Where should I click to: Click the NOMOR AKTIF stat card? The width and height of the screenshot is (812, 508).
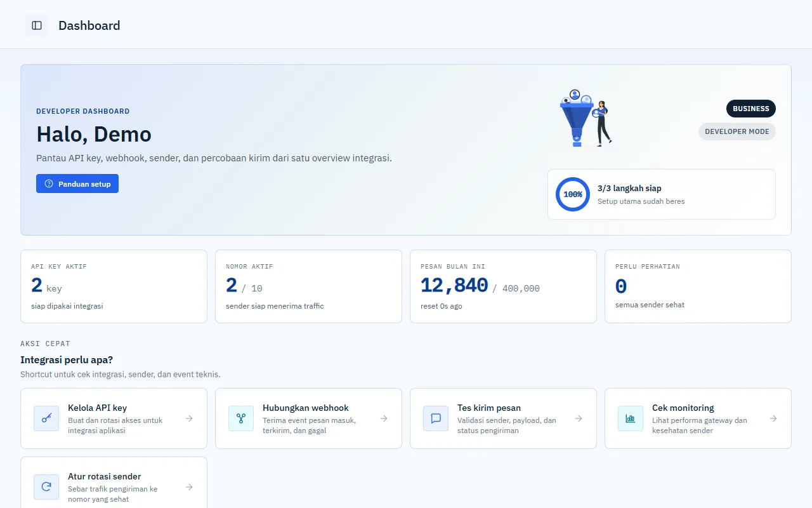tap(308, 286)
